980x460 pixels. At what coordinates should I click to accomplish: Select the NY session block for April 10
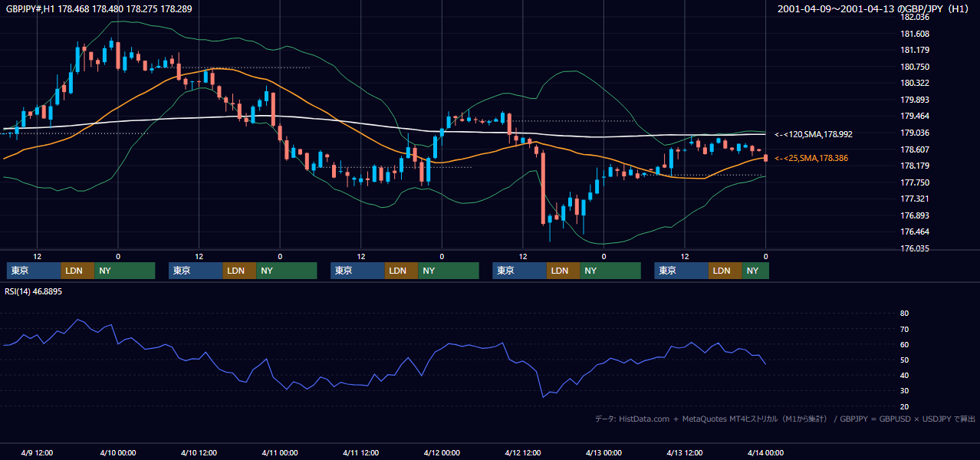coord(287,271)
